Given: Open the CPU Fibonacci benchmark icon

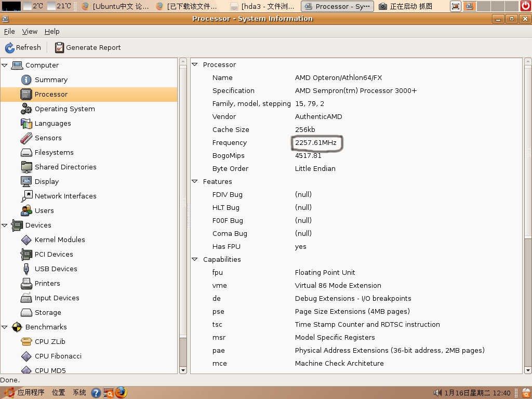Looking at the screenshot, I should (26, 356).
